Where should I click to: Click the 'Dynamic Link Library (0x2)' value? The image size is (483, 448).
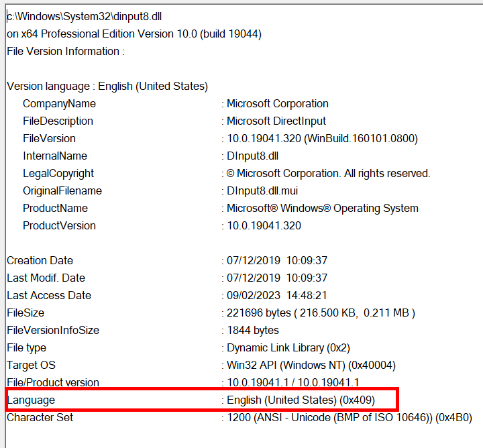pyautogui.click(x=288, y=348)
